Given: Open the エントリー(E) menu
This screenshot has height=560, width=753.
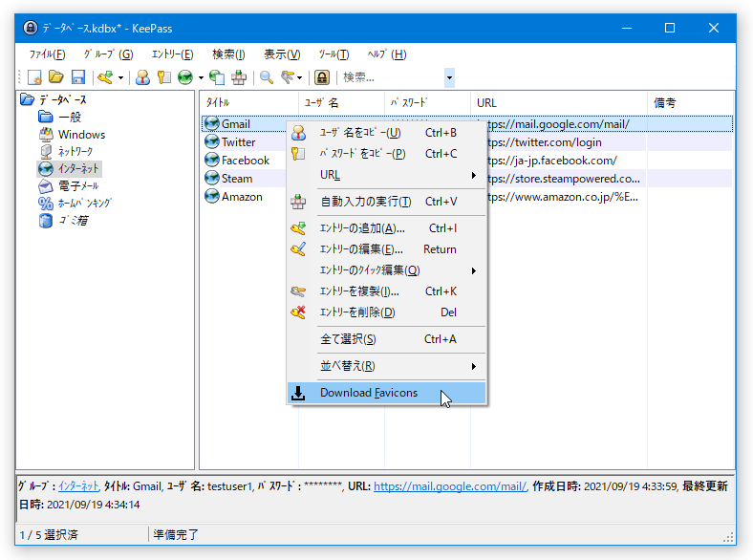Looking at the screenshot, I should point(172,54).
